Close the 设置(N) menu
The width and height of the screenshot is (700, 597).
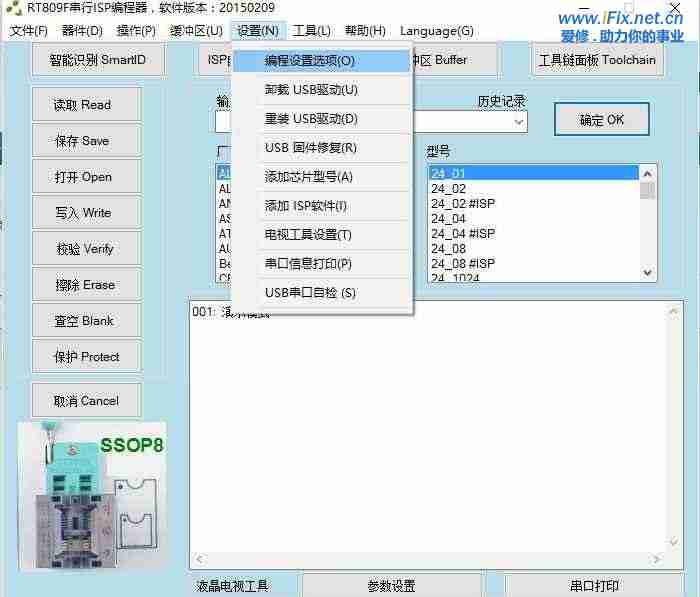tap(258, 31)
